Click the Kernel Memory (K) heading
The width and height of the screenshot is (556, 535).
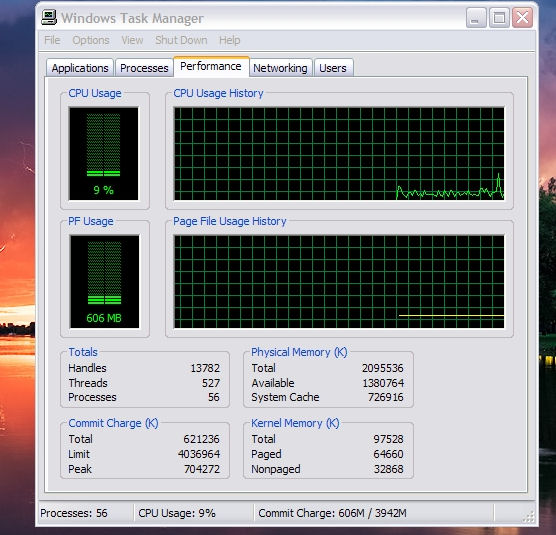[x=295, y=423]
